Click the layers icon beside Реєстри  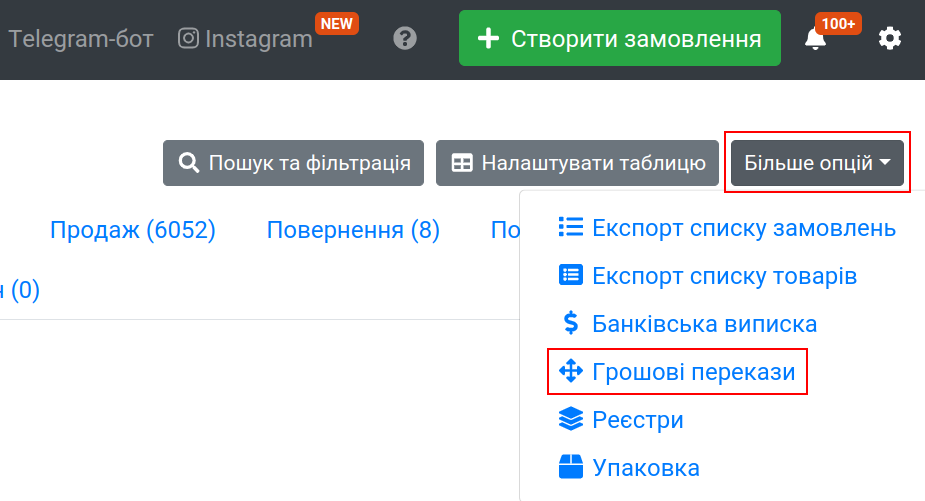click(570, 420)
